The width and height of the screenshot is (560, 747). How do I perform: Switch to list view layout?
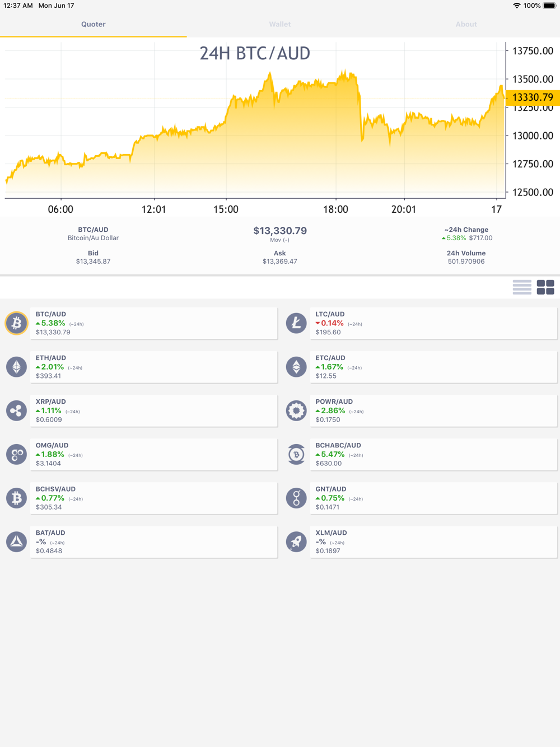click(522, 287)
